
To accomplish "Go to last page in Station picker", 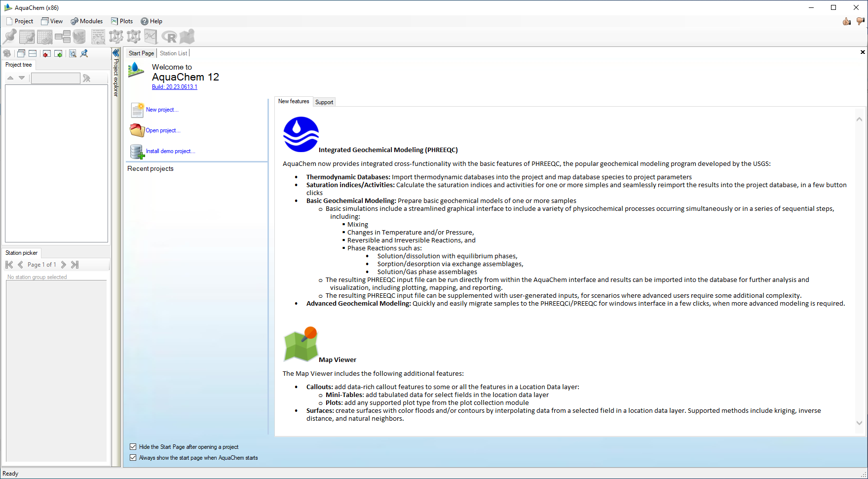I will [x=75, y=265].
